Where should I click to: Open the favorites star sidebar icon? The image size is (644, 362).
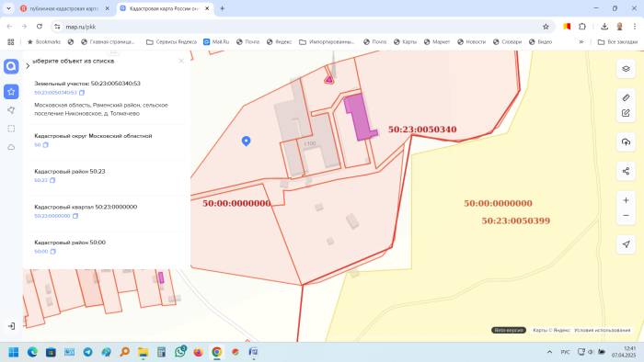pyautogui.click(x=11, y=92)
